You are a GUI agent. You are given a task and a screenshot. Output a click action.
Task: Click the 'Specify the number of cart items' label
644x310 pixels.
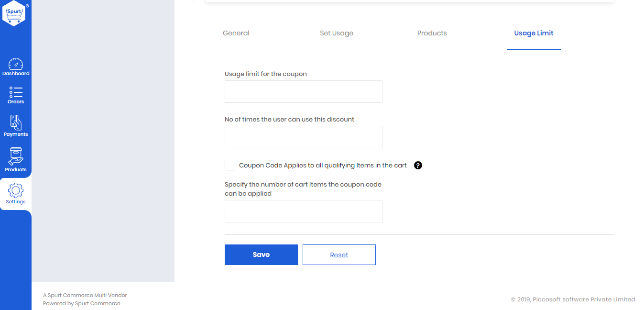[303, 189]
